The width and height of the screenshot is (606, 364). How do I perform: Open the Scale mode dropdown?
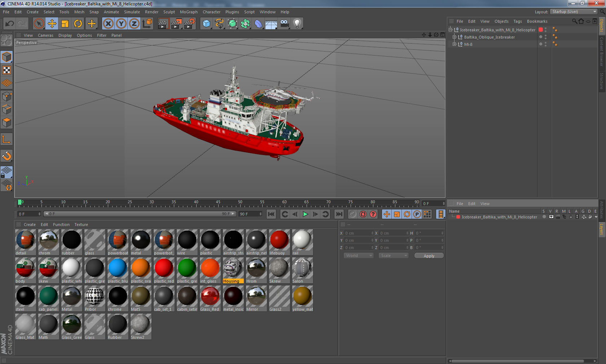pyautogui.click(x=394, y=256)
